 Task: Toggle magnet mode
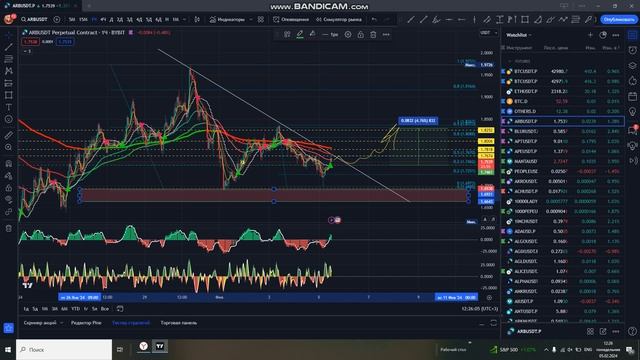pyautogui.click(x=9, y=164)
